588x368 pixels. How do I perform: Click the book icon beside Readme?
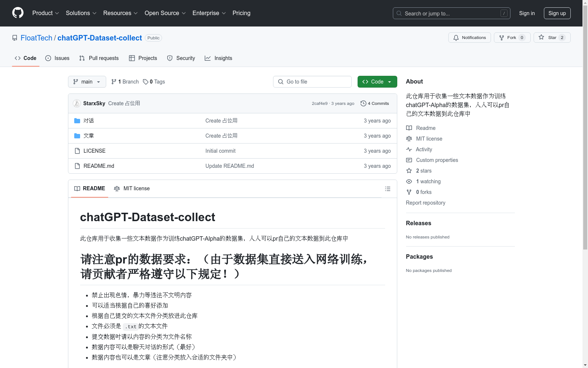(409, 128)
